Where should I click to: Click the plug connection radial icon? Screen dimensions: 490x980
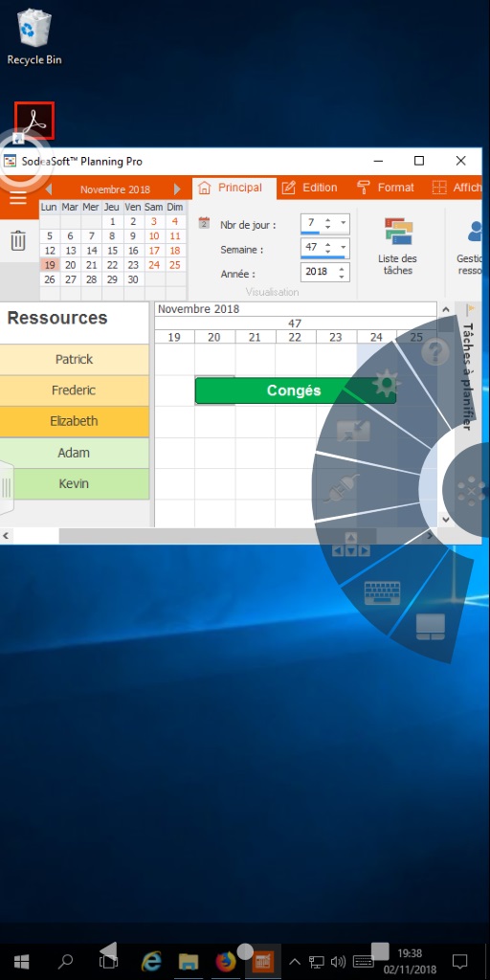[342, 488]
